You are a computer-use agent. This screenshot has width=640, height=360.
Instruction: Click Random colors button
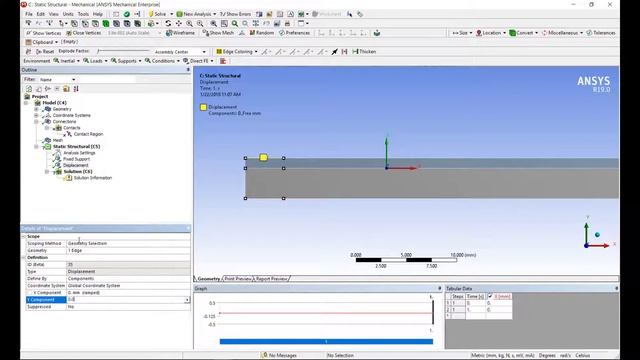262,33
